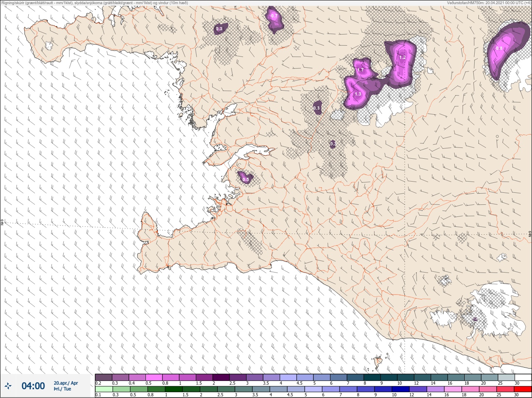Pick the dark green 1 rain scale swatch
The width and height of the screenshot is (532, 398).
click(174, 389)
